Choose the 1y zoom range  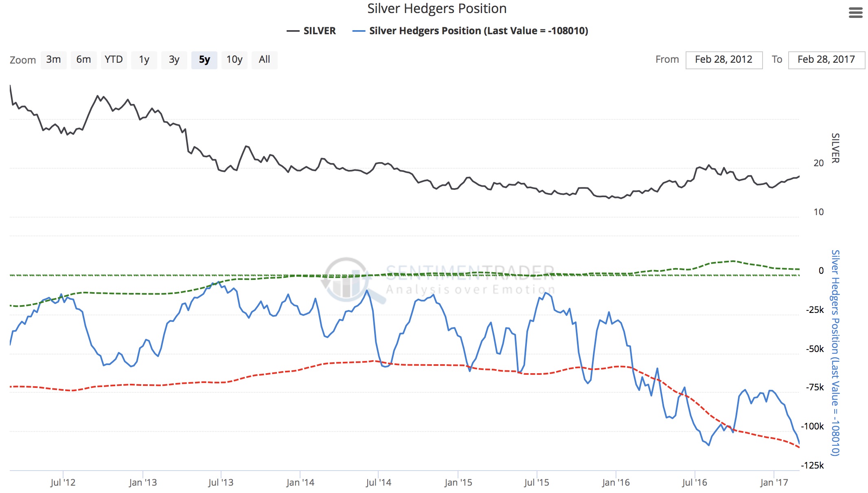tap(144, 60)
